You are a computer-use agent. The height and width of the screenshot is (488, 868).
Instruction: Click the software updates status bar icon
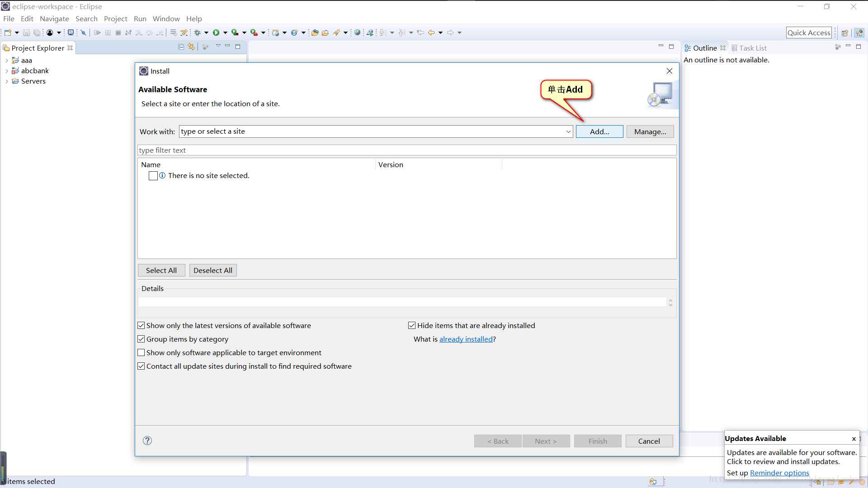coord(653,482)
